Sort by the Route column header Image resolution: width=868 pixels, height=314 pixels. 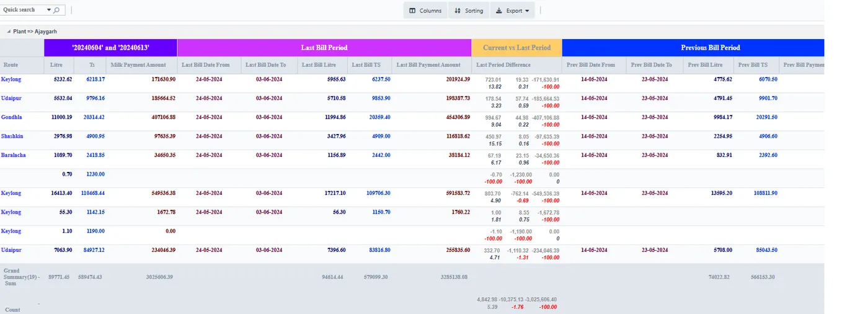22,65
